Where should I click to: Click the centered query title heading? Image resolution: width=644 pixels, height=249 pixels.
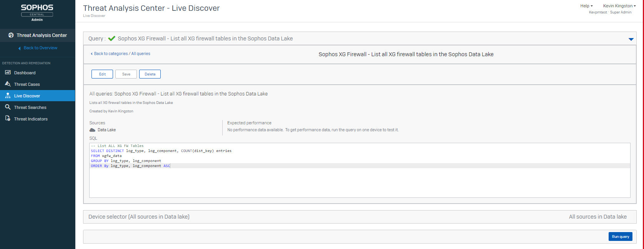406,54
